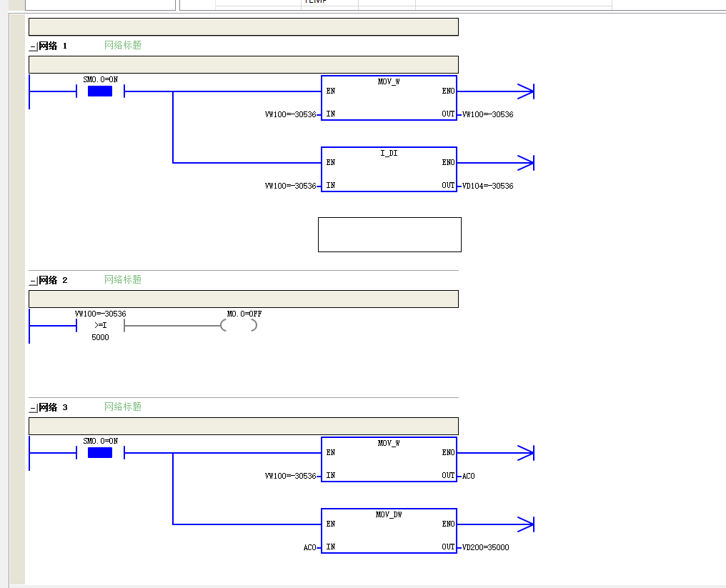Click VW100 input operand of network 1 MOV_W
The width and height of the screenshot is (726, 588).
coord(290,114)
